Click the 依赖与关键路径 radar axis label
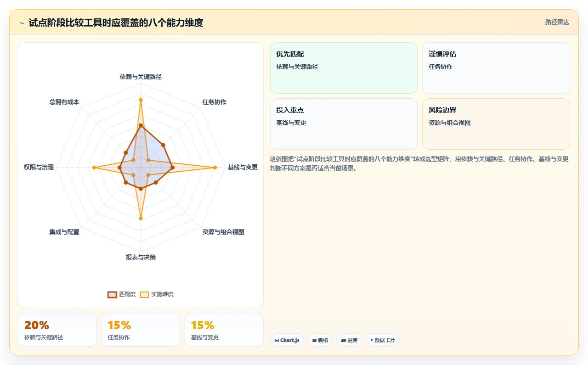588x365 pixels. pos(141,77)
